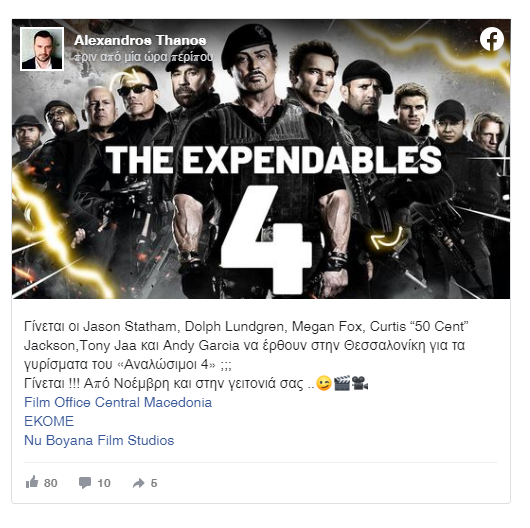Open Alexandros Thanos profile name
Image resolution: width=530 pixels, height=528 pixels.
pos(140,40)
